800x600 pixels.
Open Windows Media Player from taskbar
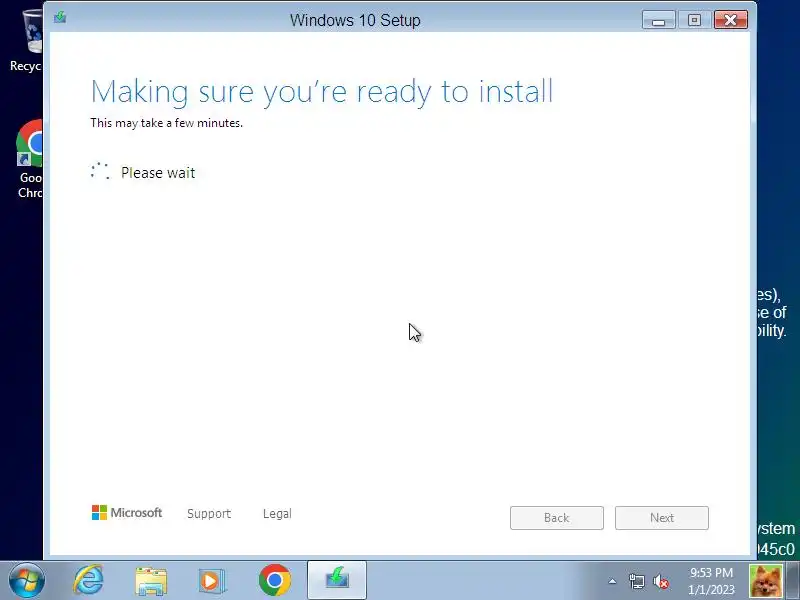click(212, 581)
